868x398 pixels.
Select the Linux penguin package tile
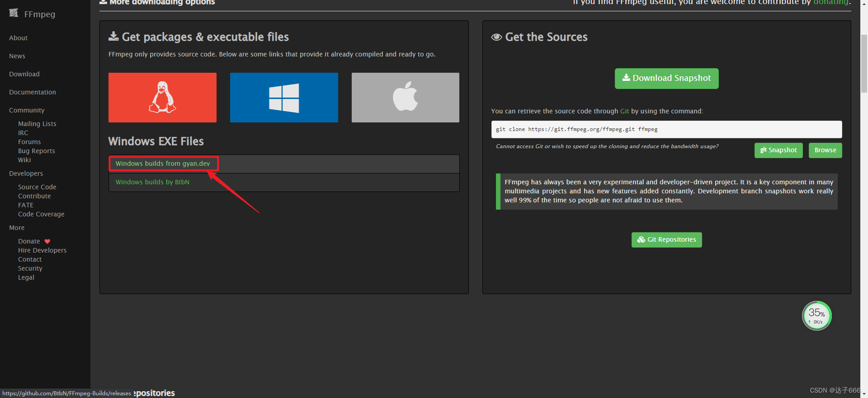coord(162,98)
